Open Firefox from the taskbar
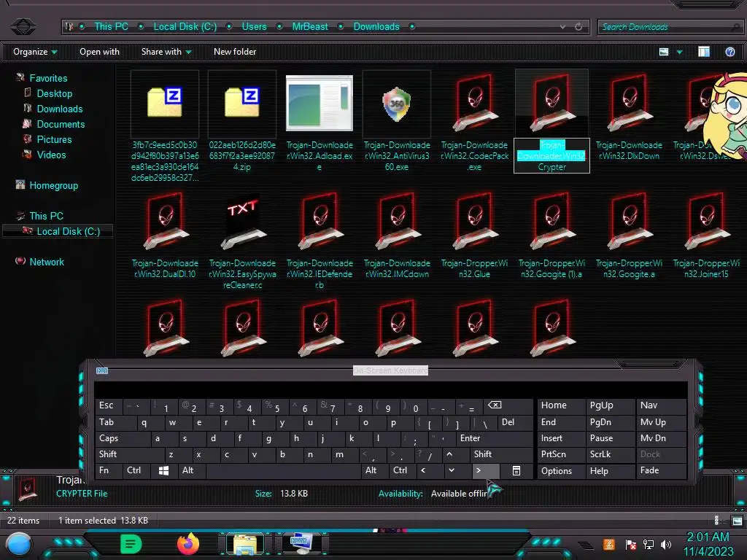Image resolution: width=747 pixels, height=560 pixels. 188,544
